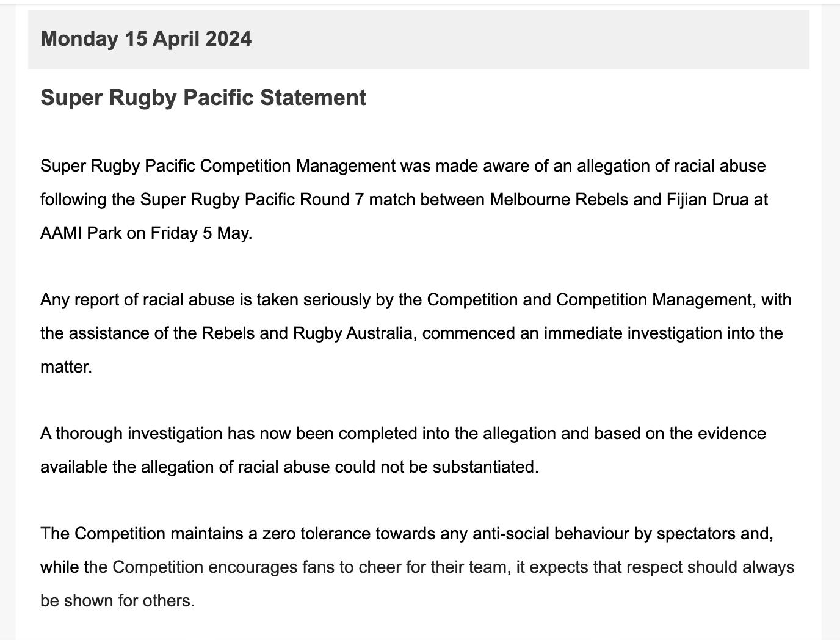Click the grey date banner's empty right area
This screenshot has width=840, height=640.
click(530, 39)
